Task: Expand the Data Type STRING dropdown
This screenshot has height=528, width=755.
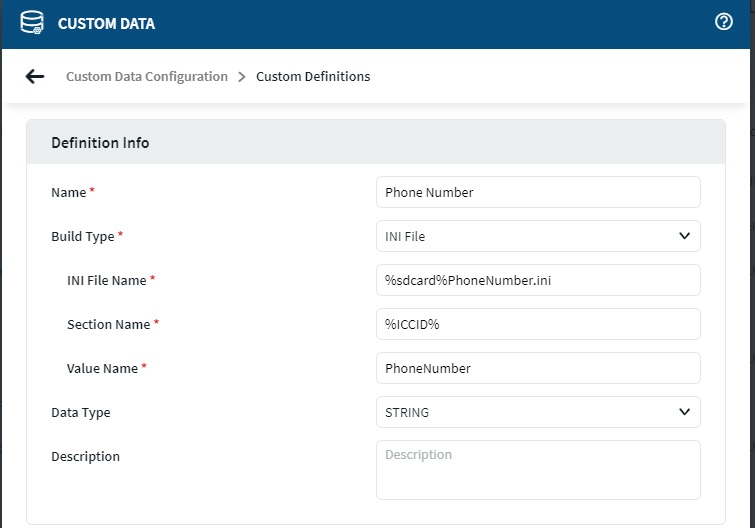Action: pos(538,412)
